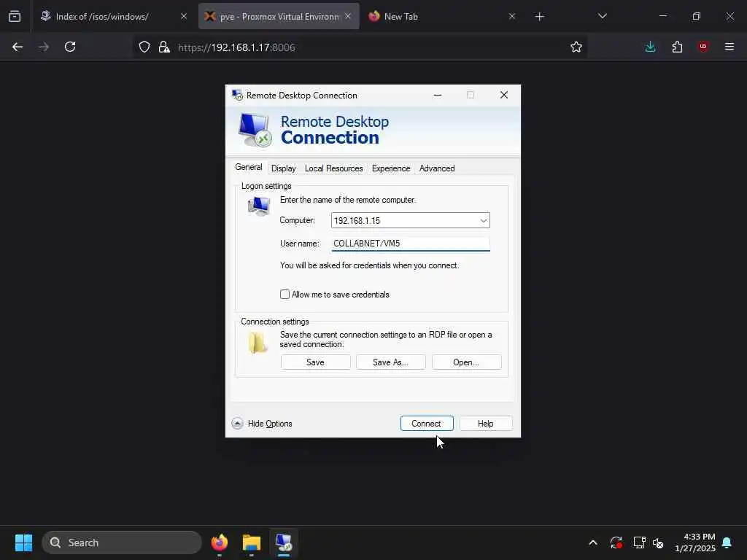Restore down the Firefox window
This screenshot has height=560, width=747.
tap(696, 17)
